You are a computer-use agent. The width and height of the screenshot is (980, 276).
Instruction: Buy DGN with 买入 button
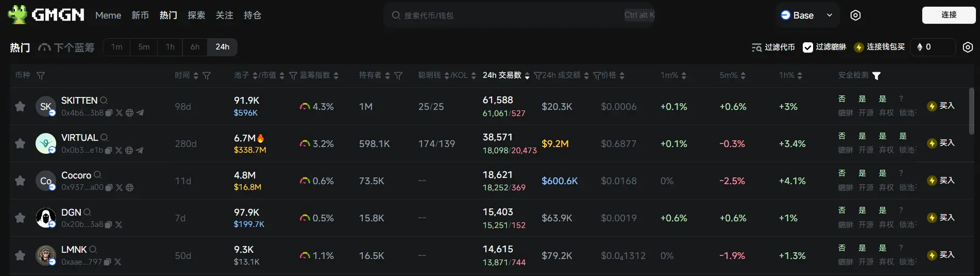(941, 218)
